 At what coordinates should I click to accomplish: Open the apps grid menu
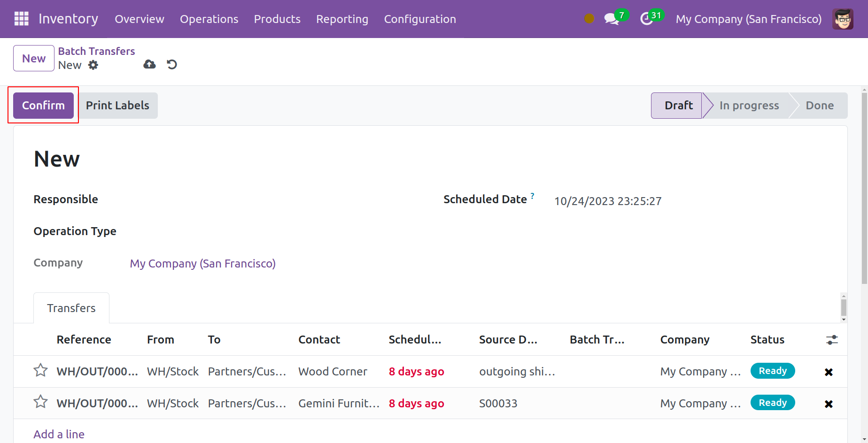22,19
